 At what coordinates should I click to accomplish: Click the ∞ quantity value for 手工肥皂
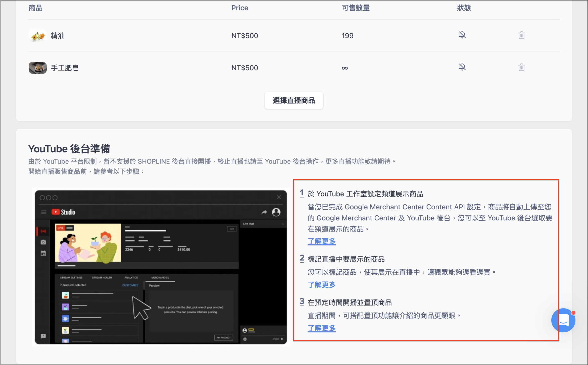tap(345, 68)
